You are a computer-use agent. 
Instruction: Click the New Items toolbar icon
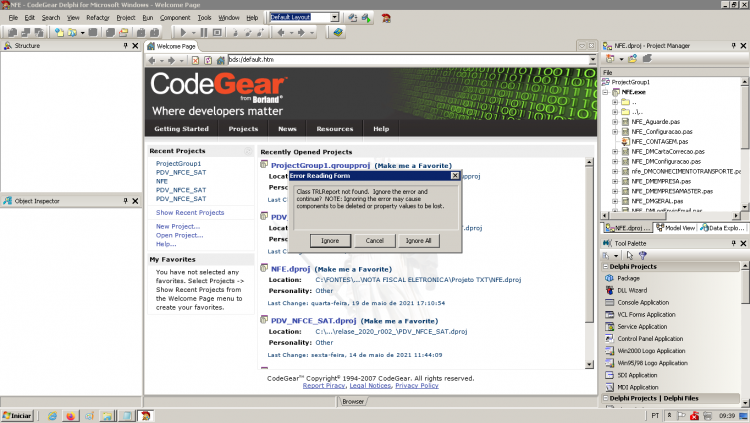point(58,33)
